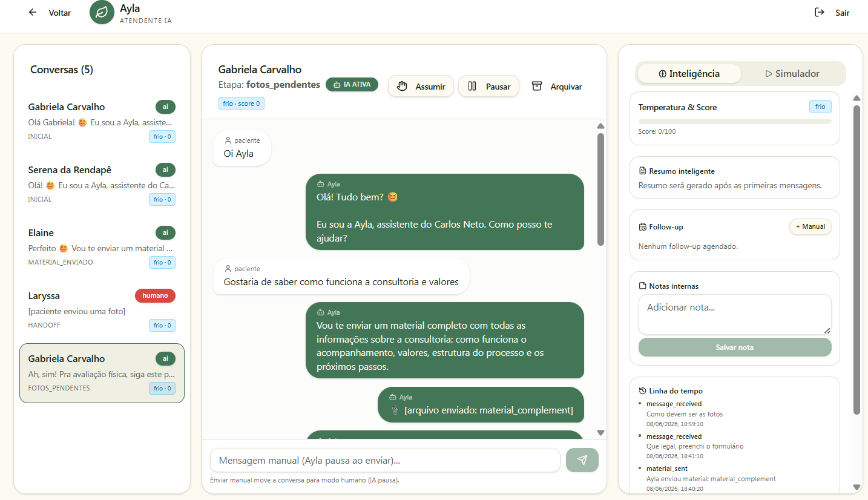868x500 pixels.
Task: Click the Assumir button
Action: [x=421, y=87]
